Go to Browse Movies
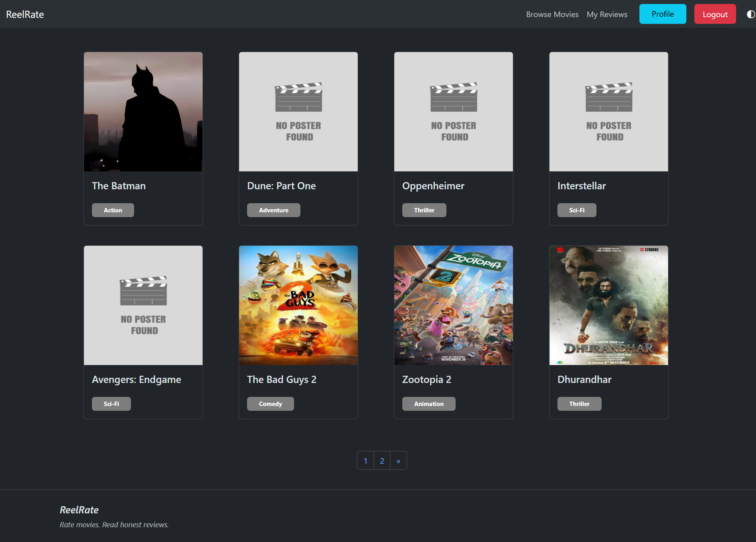756x542 pixels. coord(552,14)
